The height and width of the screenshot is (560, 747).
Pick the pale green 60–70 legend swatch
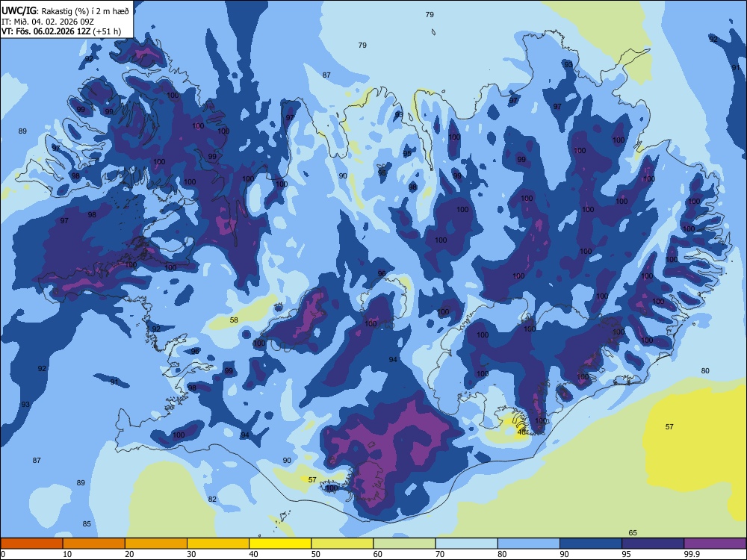[404, 544]
